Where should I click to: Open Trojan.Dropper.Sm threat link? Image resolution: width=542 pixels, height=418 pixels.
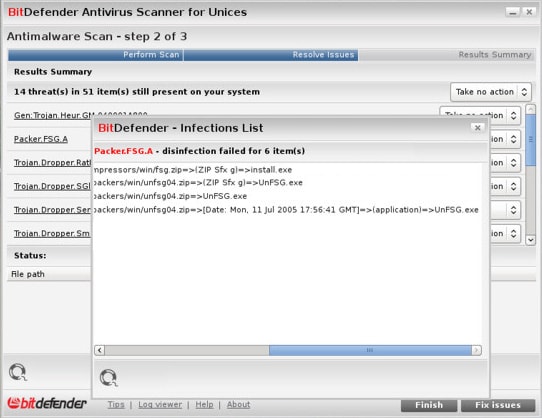[52, 234]
